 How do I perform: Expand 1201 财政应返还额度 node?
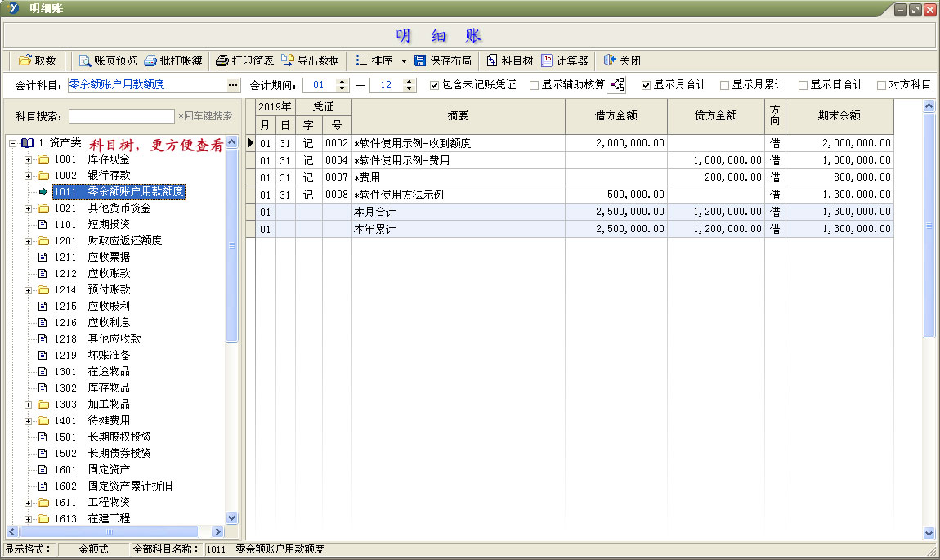tap(28, 241)
